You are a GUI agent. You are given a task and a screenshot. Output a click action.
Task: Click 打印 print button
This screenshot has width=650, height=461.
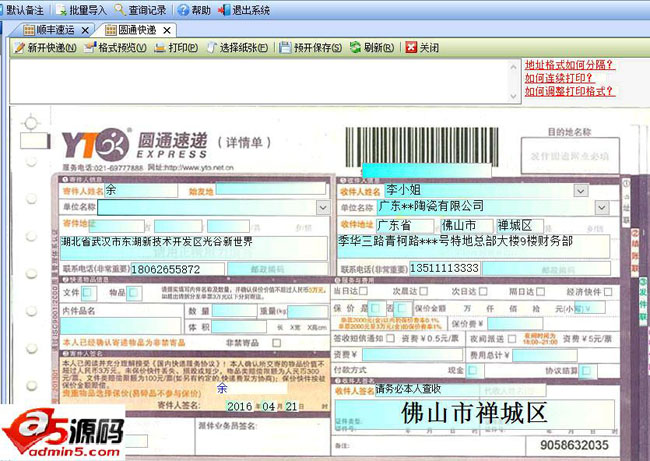coord(176,48)
